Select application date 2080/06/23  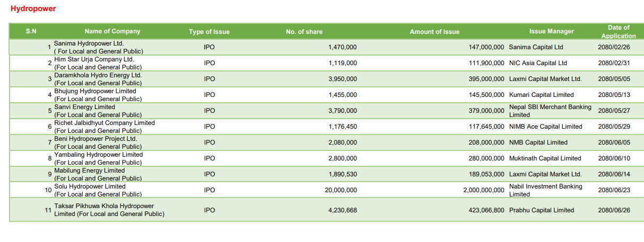pyautogui.click(x=614, y=190)
